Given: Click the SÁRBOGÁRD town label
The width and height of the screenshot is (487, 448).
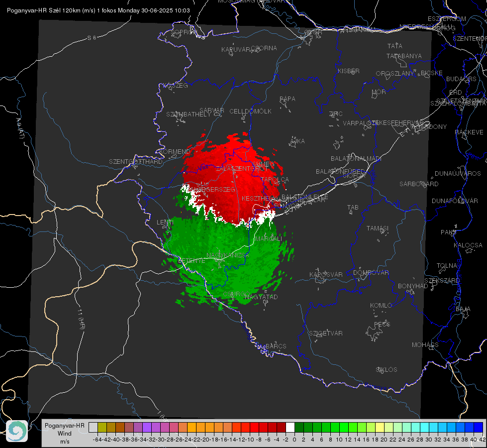Looking at the screenshot, I should (419, 184).
